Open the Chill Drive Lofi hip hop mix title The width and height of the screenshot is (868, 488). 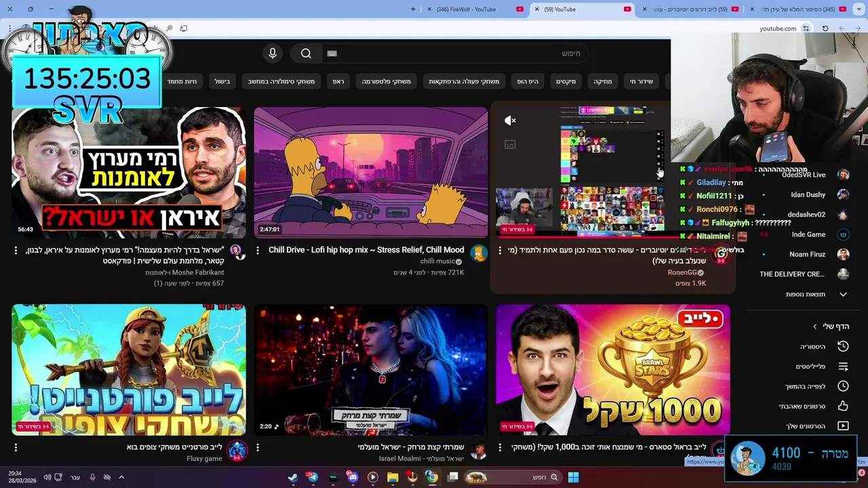tap(366, 250)
